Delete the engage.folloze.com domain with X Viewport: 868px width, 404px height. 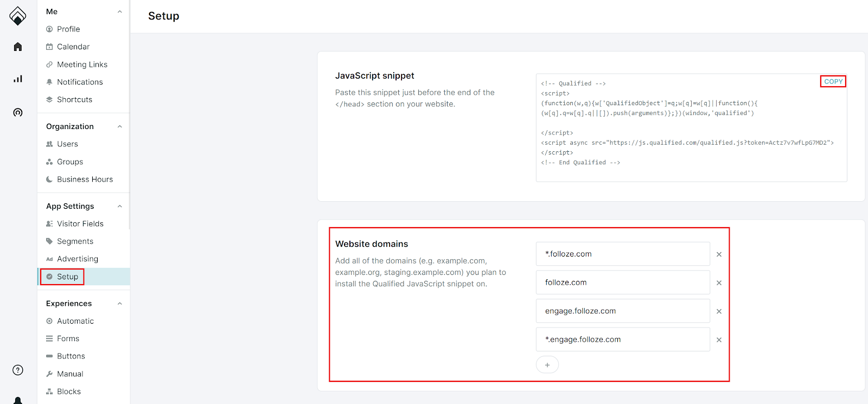point(719,311)
